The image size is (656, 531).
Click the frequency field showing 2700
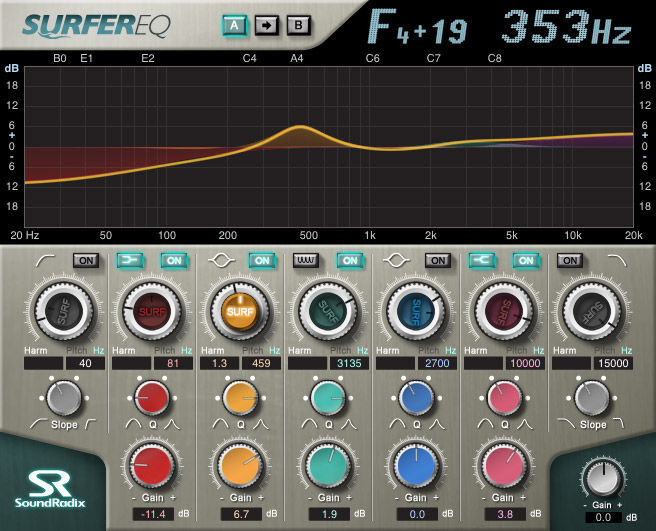437,363
